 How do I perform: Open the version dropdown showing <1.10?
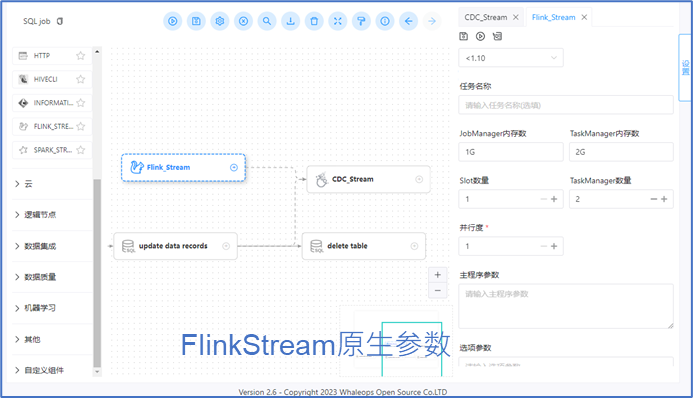(x=511, y=58)
